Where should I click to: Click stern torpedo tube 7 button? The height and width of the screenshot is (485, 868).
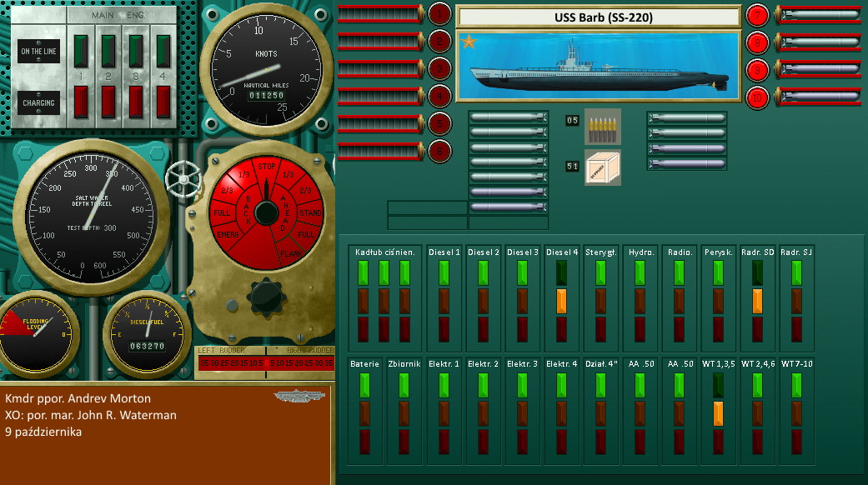pyautogui.click(x=757, y=14)
